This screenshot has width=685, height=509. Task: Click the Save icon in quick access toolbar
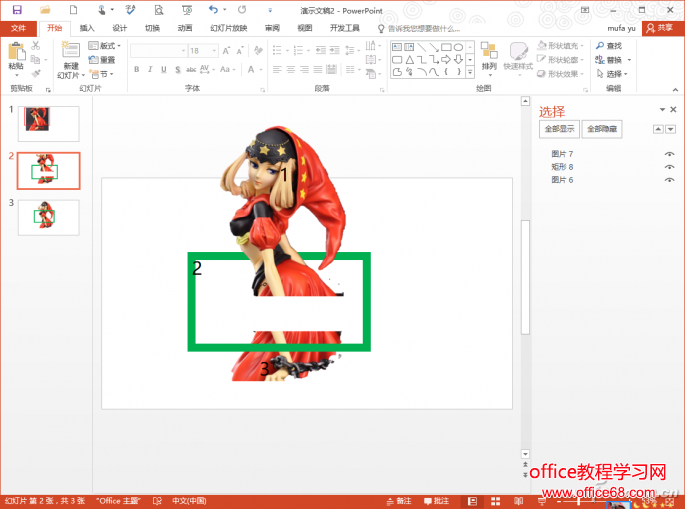[x=17, y=10]
